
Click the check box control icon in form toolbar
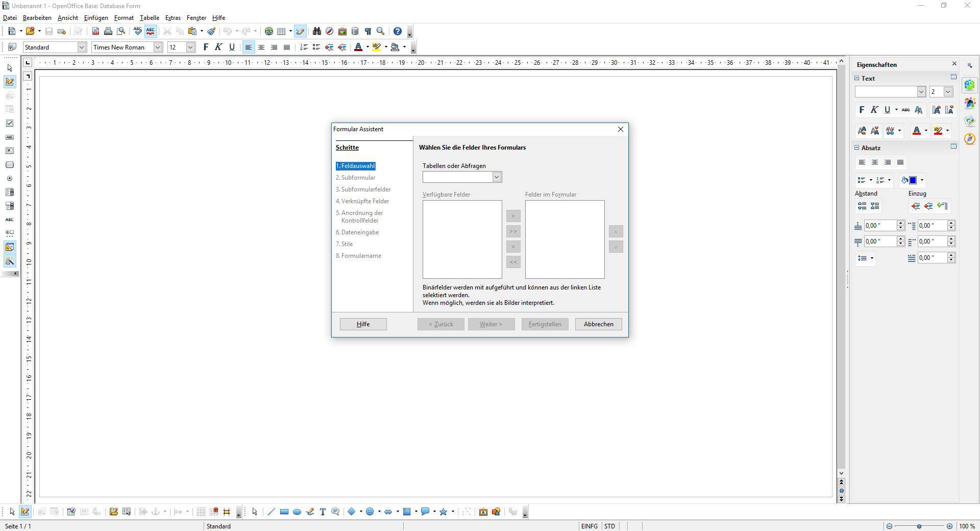tap(10, 123)
